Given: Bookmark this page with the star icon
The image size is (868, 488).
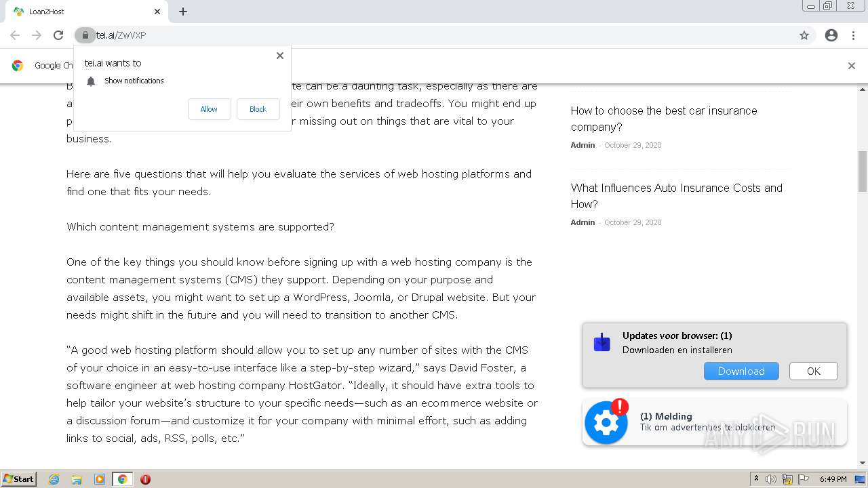Looking at the screenshot, I should click(804, 35).
